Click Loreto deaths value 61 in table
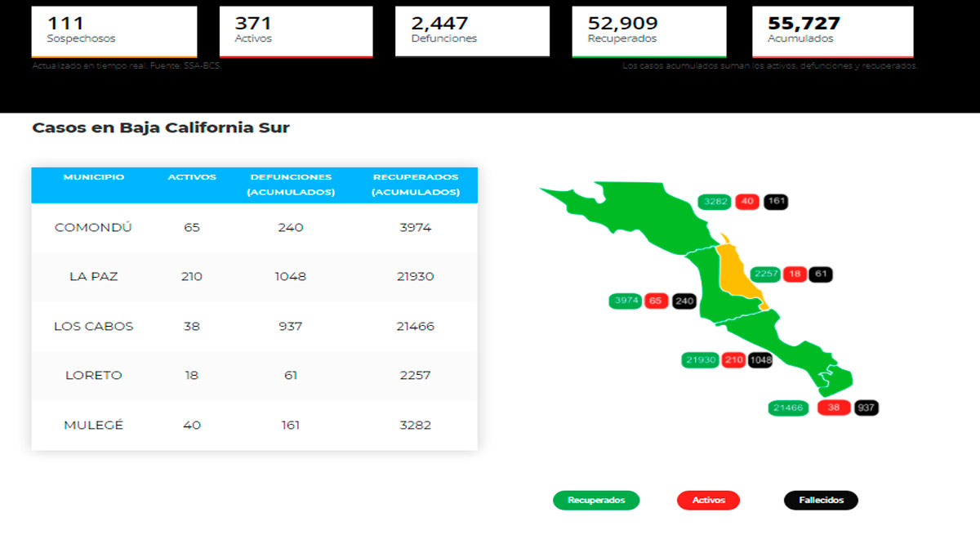This screenshot has width=980, height=544. pyautogui.click(x=291, y=375)
